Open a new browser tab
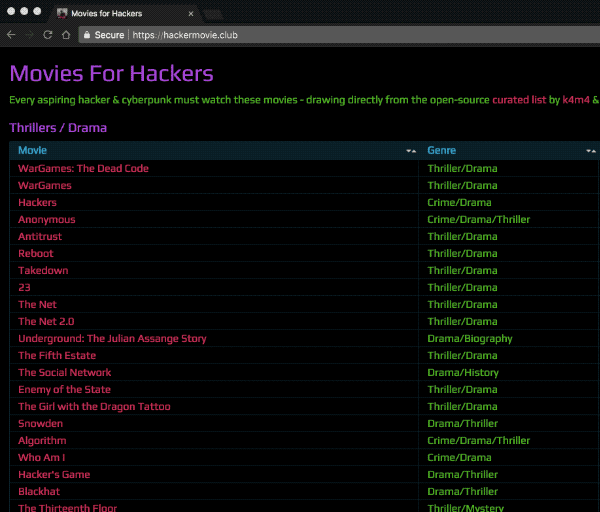The height and width of the screenshot is (512, 600). pyautogui.click(x=213, y=15)
